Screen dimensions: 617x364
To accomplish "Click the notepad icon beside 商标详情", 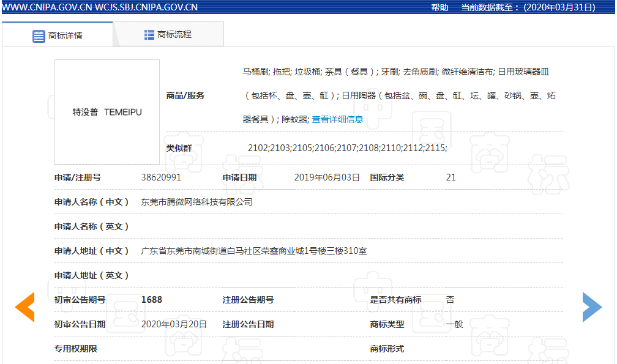I will tap(39, 35).
